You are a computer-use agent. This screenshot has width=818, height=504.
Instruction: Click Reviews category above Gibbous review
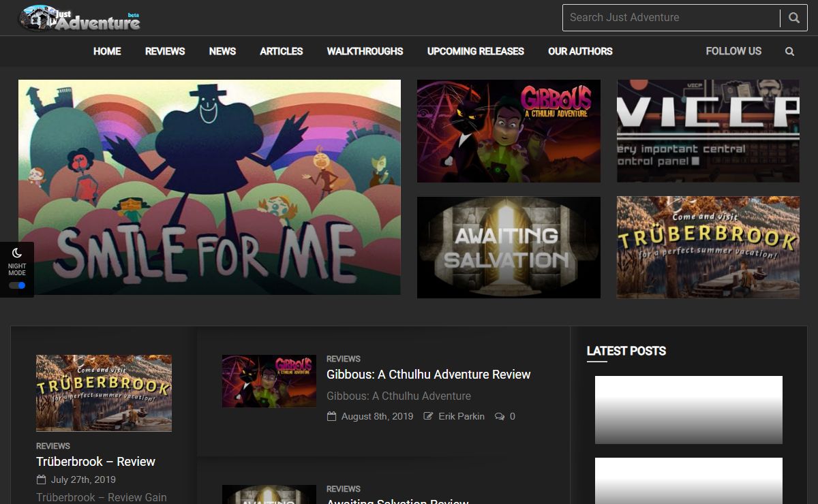tap(344, 359)
